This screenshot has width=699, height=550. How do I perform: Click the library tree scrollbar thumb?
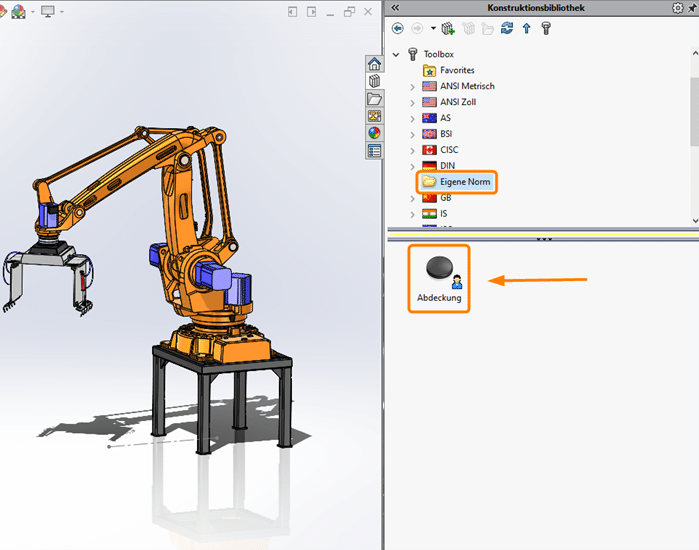point(695,111)
